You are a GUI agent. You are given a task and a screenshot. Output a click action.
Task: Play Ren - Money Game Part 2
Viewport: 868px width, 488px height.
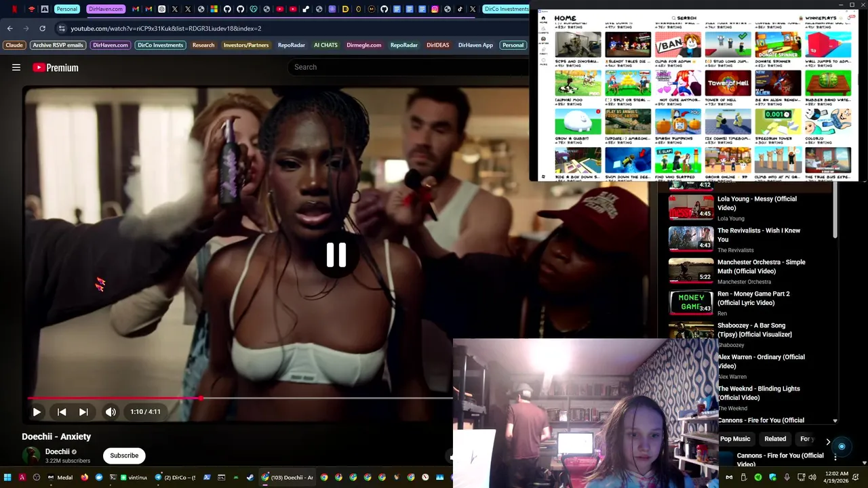click(691, 302)
